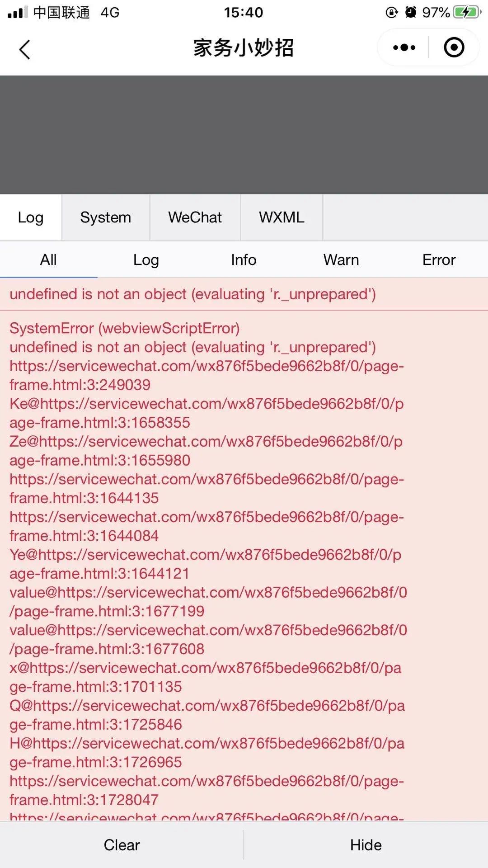Tap the alarm clock status icon
This screenshot has width=488, height=868.
[410, 12]
